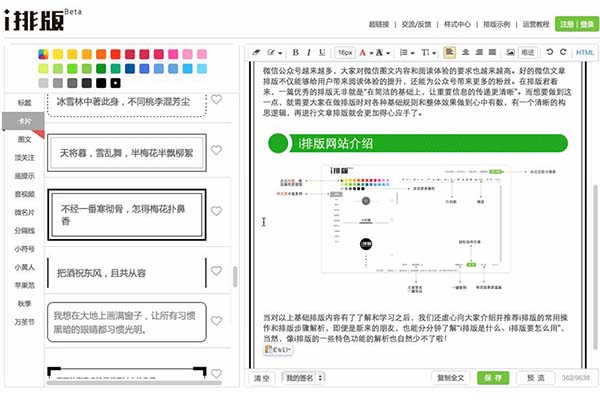The width and height of the screenshot is (600, 400).
Task: Favorite the 把酒祝东风 card template
Action: 216,268
